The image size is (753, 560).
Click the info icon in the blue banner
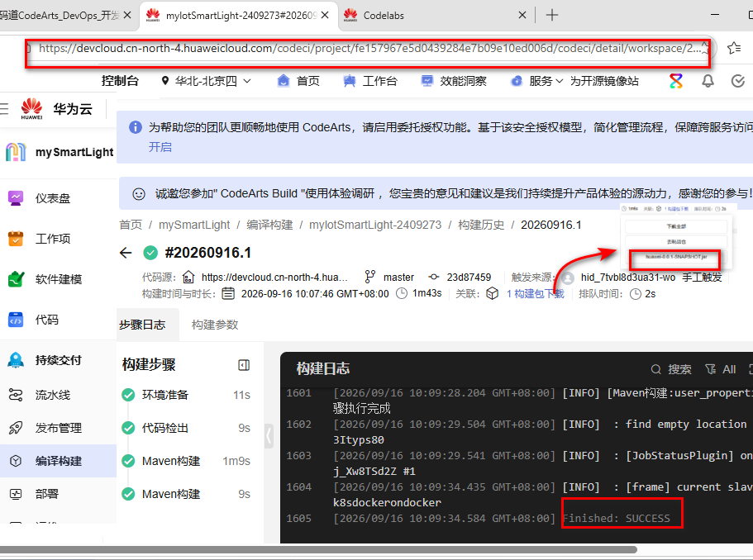[x=136, y=127]
